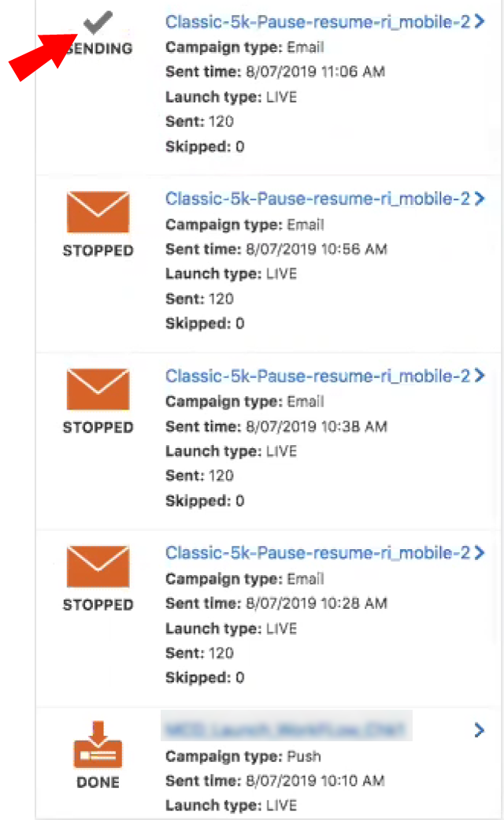The width and height of the screenshot is (504, 820).
Task: Open the chevron for the 10:38 AM campaign
Action: (x=480, y=376)
